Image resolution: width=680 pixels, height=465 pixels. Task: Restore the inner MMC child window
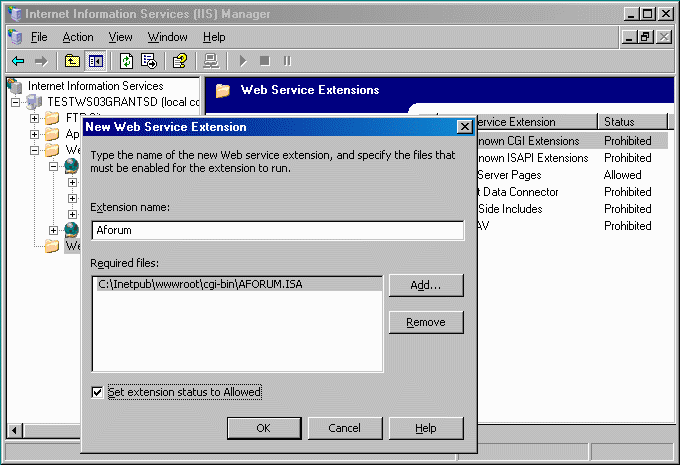[645, 37]
